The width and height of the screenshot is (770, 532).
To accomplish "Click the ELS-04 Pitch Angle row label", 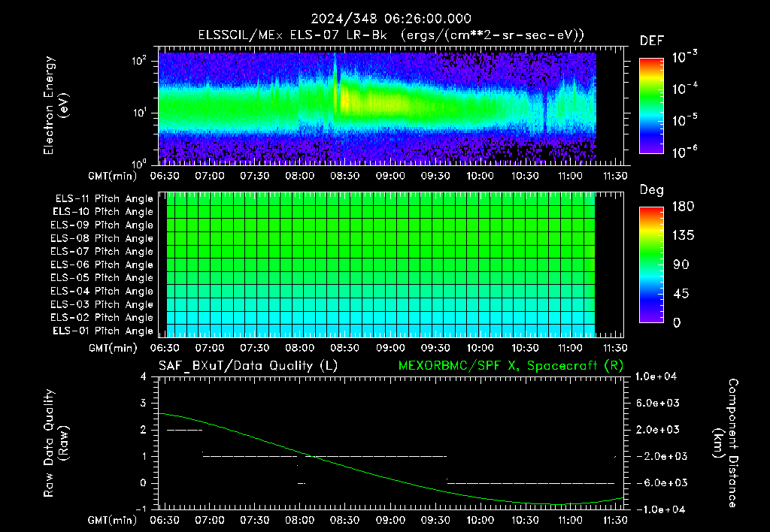I will pos(102,291).
